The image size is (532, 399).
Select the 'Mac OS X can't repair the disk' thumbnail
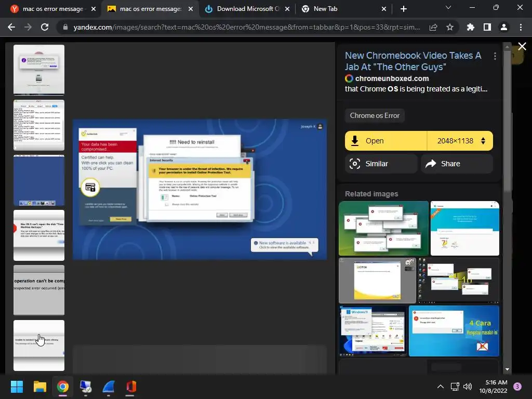point(38,235)
